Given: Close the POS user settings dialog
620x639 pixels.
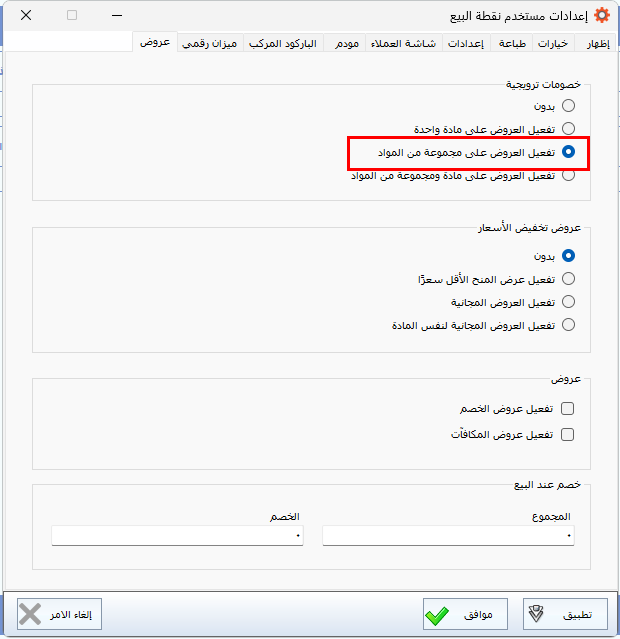Looking at the screenshot, I should 25,16.
